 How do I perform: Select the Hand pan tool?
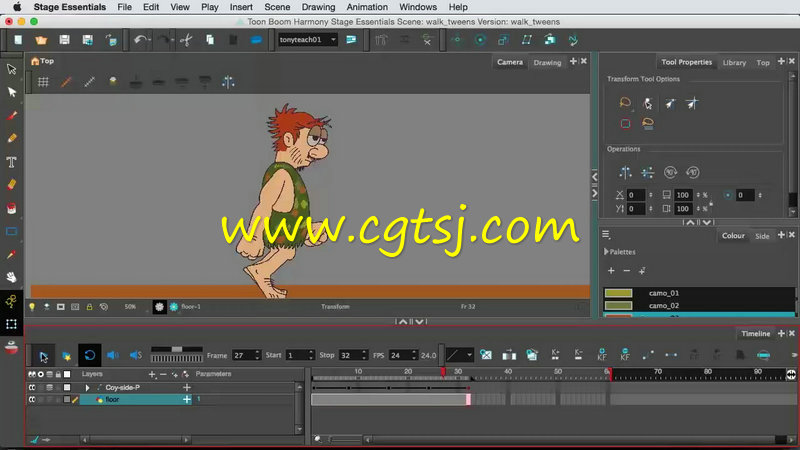pos(11,277)
